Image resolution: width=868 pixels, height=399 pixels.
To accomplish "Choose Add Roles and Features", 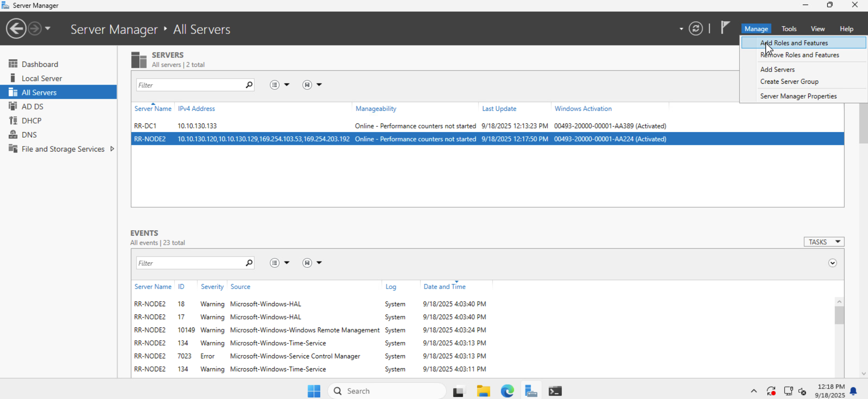I will [x=803, y=43].
